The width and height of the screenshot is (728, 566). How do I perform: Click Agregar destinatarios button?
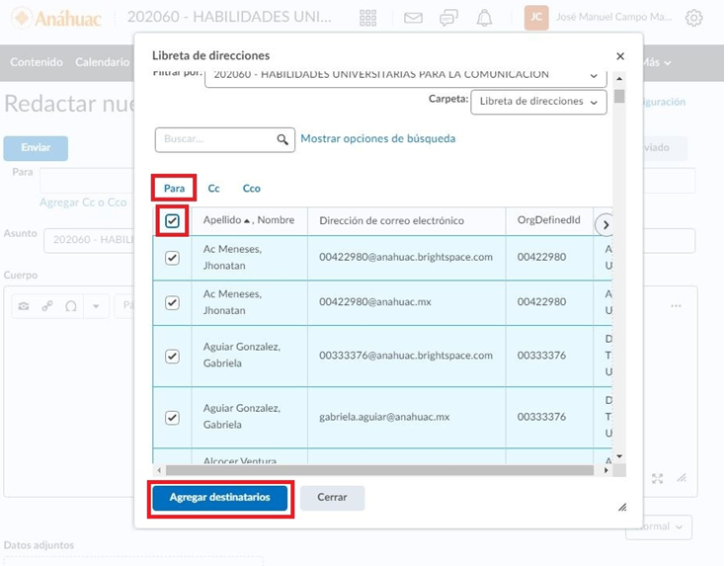219,498
